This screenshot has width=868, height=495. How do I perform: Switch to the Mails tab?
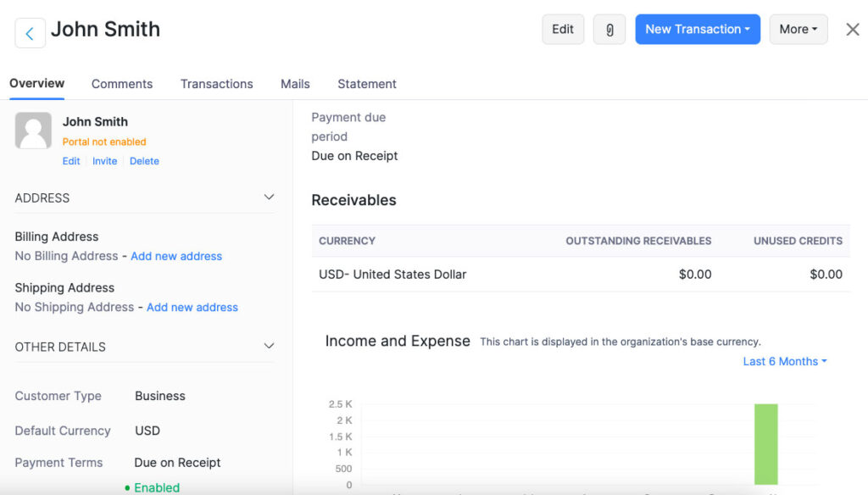coord(294,84)
